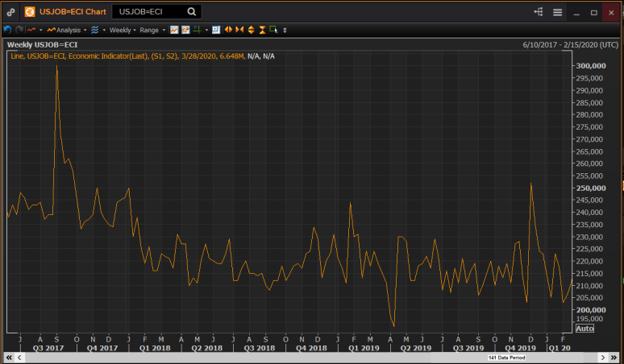Click the search magnifier icon

coord(191,12)
